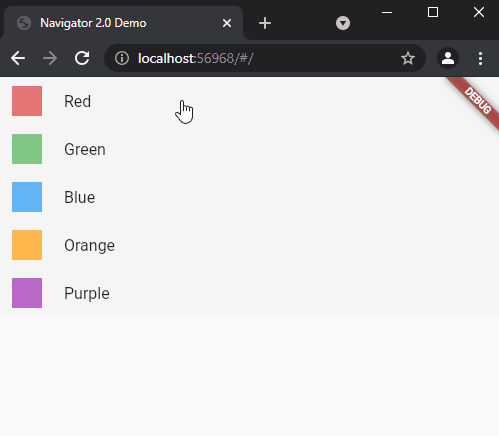The image size is (499, 436).
Task: Click the red color square
Action: coord(27,101)
